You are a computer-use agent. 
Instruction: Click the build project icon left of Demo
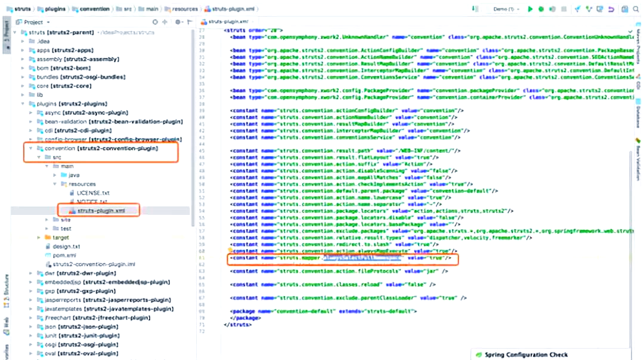(x=475, y=9)
